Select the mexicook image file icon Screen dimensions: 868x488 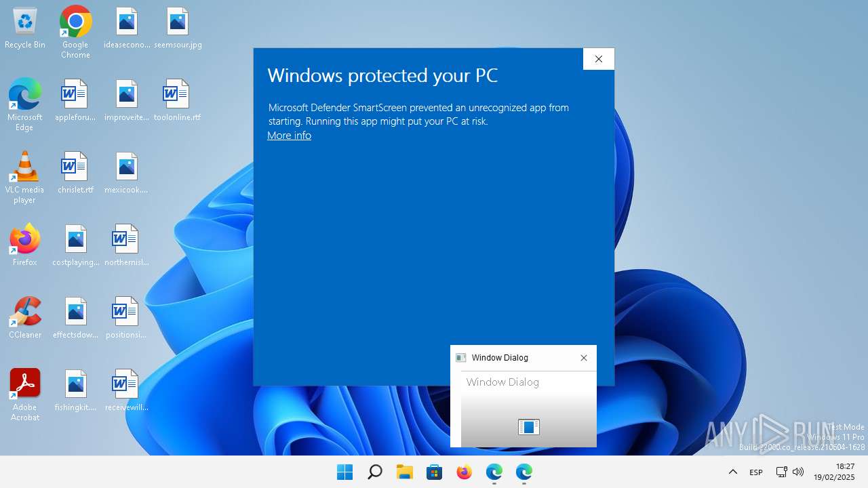(127, 174)
